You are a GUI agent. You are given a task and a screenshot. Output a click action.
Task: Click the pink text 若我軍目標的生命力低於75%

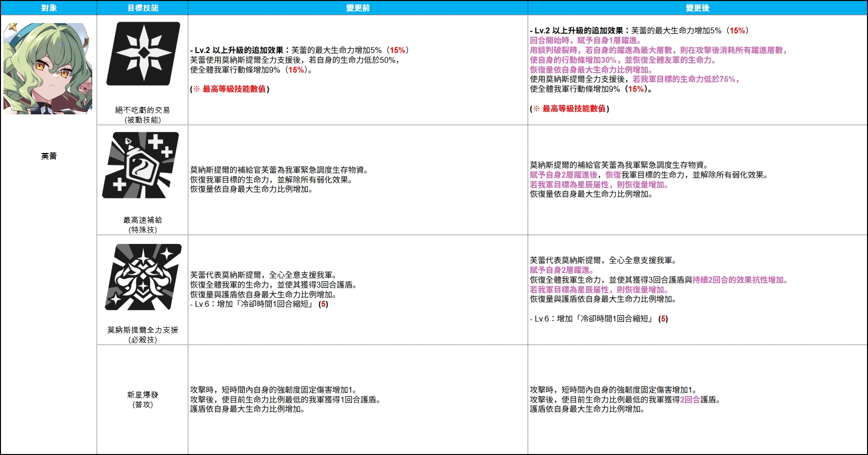(x=687, y=79)
